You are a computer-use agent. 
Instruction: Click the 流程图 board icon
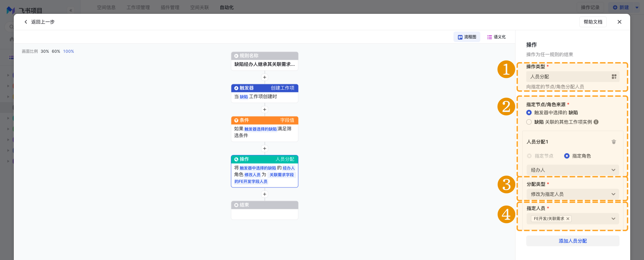[x=460, y=37]
